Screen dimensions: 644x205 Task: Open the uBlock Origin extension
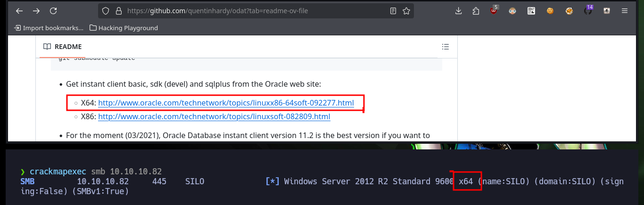(494, 10)
